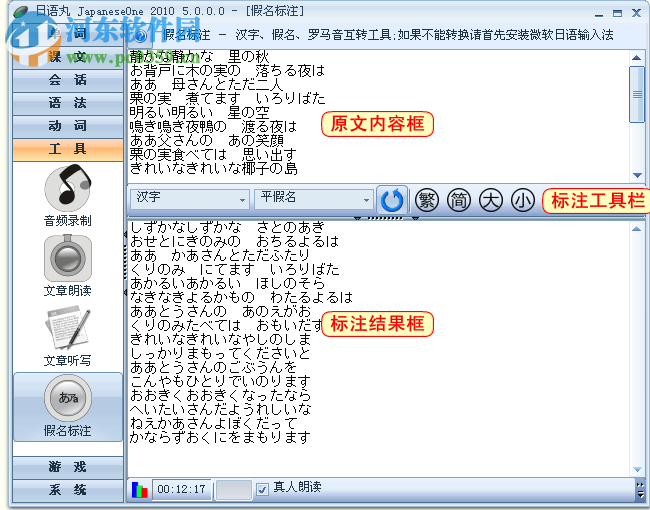Increase font size with 大 button
The image size is (650, 510).
coord(490,200)
